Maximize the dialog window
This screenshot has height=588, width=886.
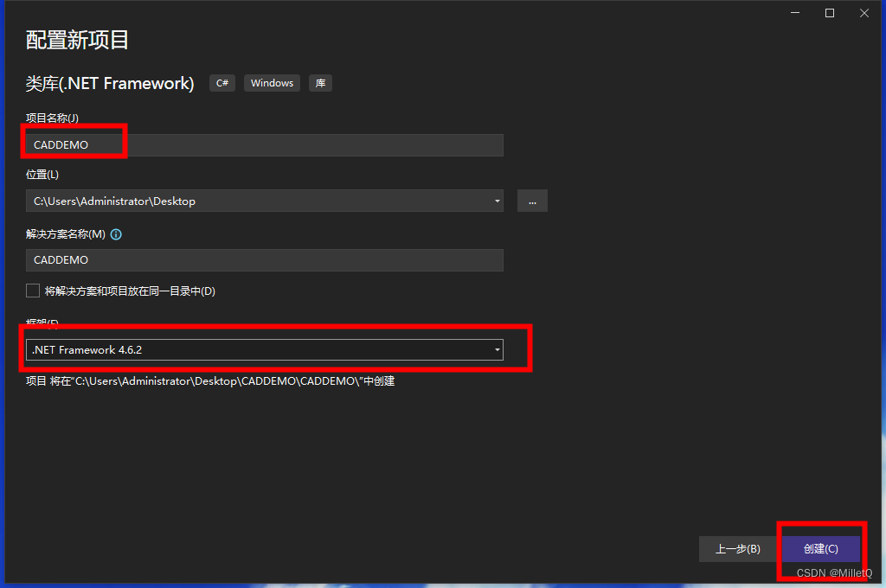tap(830, 13)
